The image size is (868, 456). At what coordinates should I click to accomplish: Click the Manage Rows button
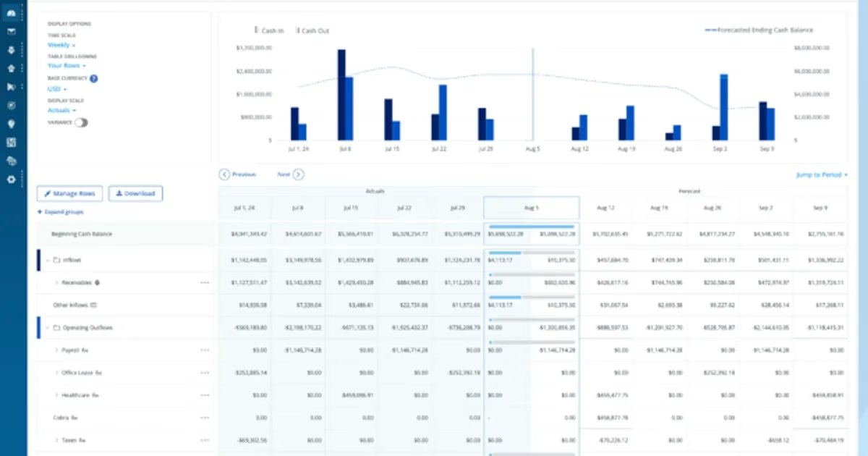tap(69, 193)
